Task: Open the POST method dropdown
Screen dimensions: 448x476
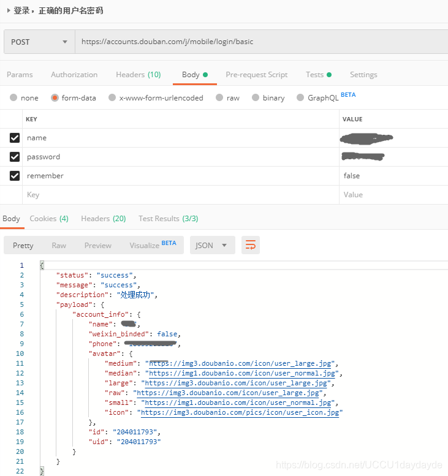Action: [x=39, y=42]
